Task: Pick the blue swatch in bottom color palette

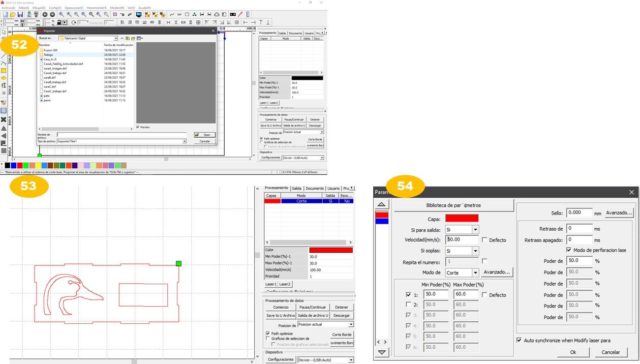Action: (x=14, y=165)
